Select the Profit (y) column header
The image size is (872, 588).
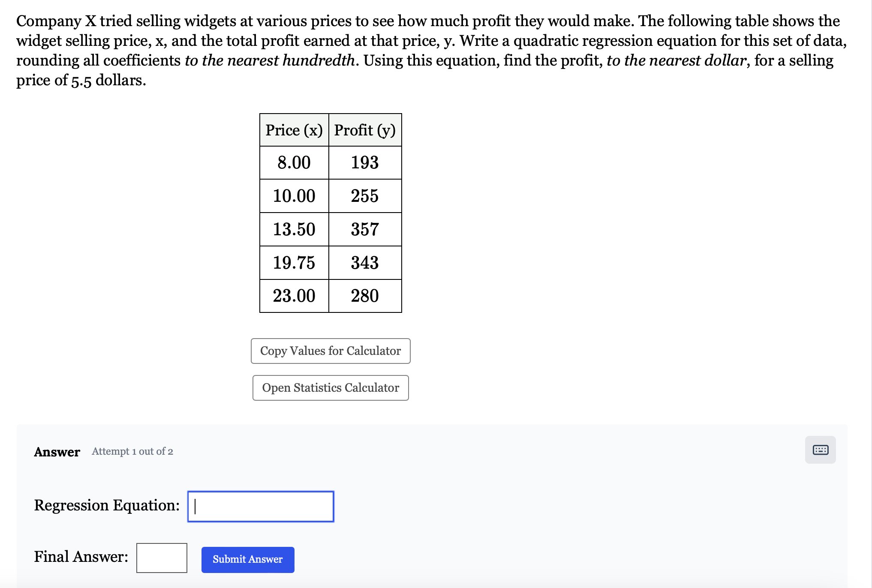click(365, 129)
